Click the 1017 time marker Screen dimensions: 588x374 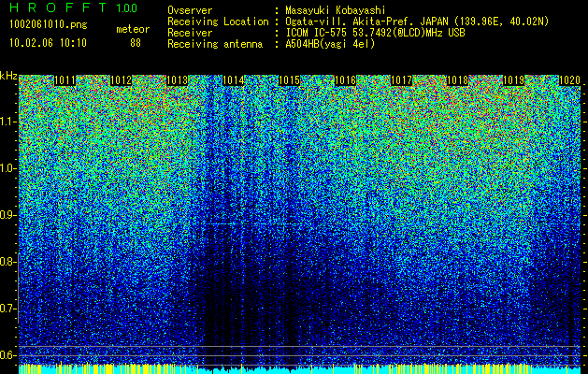[x=402, y=80]
